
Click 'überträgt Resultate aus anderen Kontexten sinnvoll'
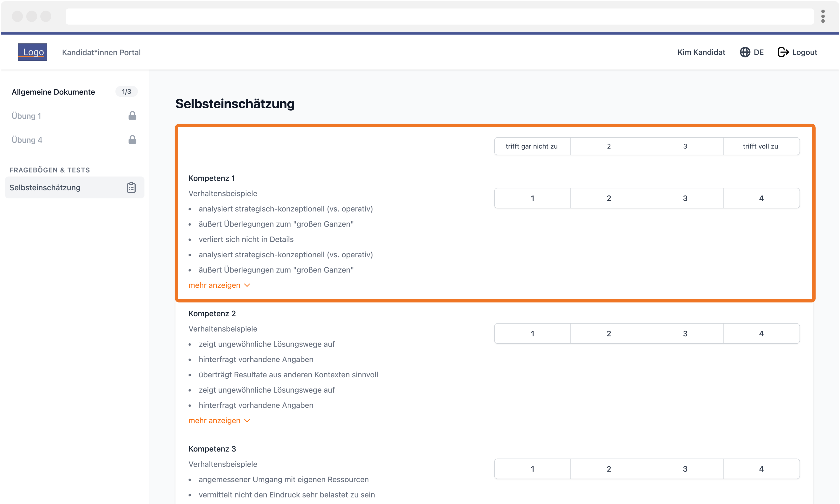[x=288, y=375]
